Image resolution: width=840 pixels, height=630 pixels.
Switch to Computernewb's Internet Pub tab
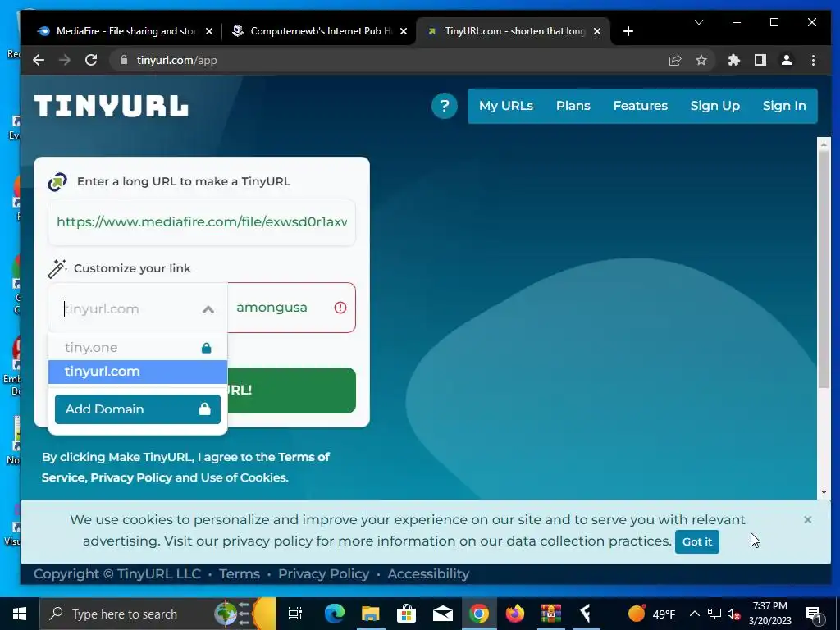click(x=320, y=31)
